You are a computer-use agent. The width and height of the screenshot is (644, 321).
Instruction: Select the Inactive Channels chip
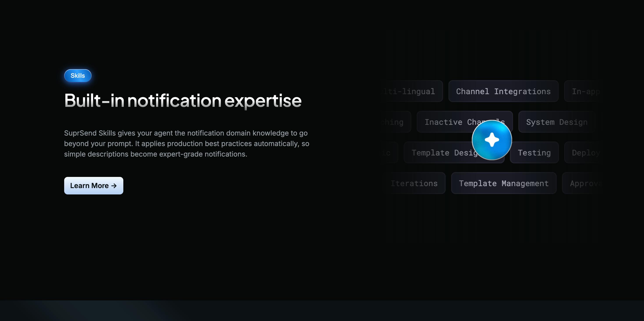coord(465,122)
